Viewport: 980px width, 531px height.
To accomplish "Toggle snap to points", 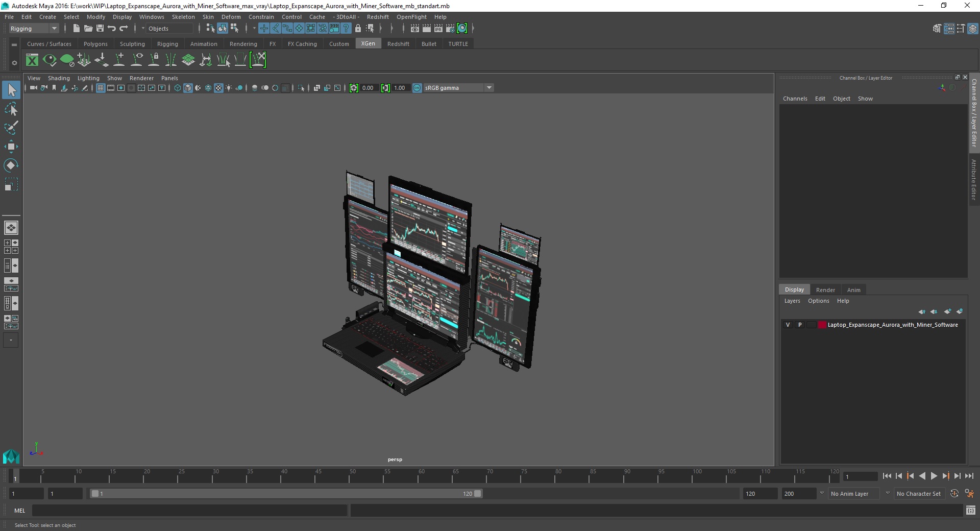I will [x=287, y=29].
